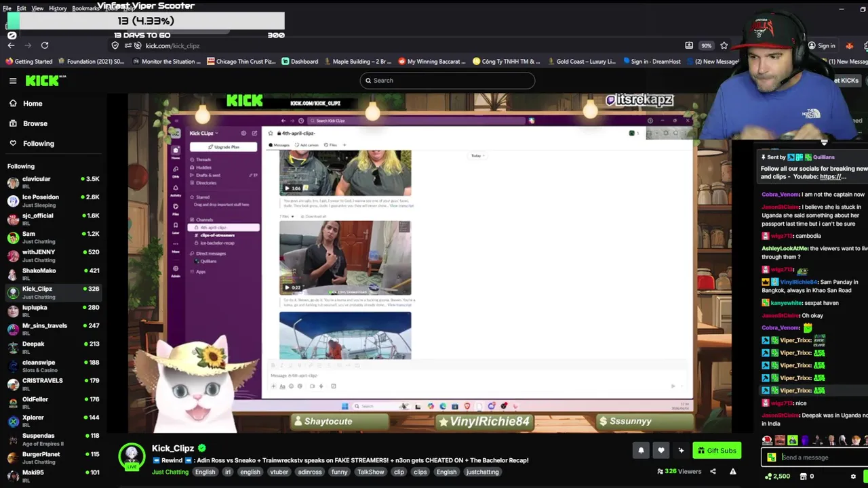Open the Firefox account Sign in
Viewport: 868px width, 488px height.
tap(821, 45)
